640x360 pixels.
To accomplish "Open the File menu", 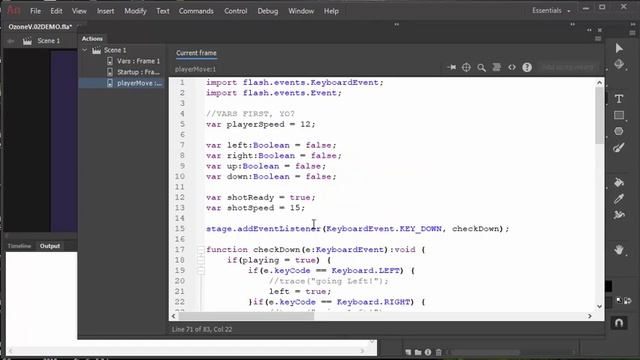I will point(36,11).
